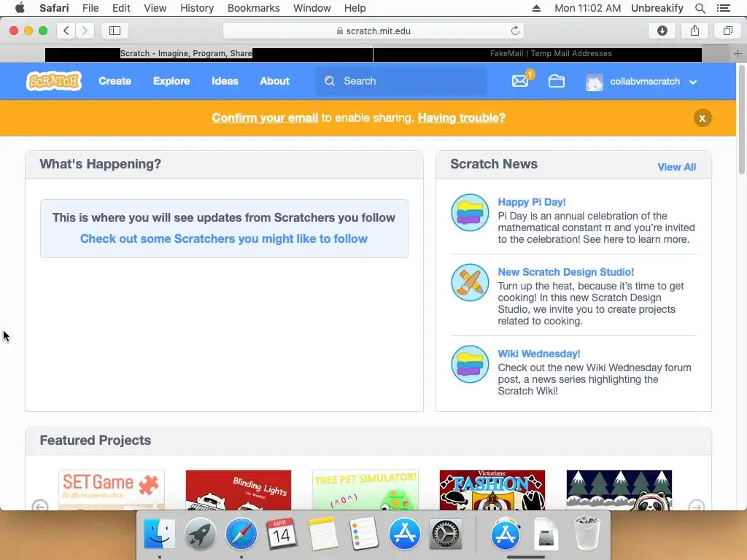The width and height of the screenshot is (747, 560).
Task: Go forward with Safari's forward arrow
Action: (85, 31)
